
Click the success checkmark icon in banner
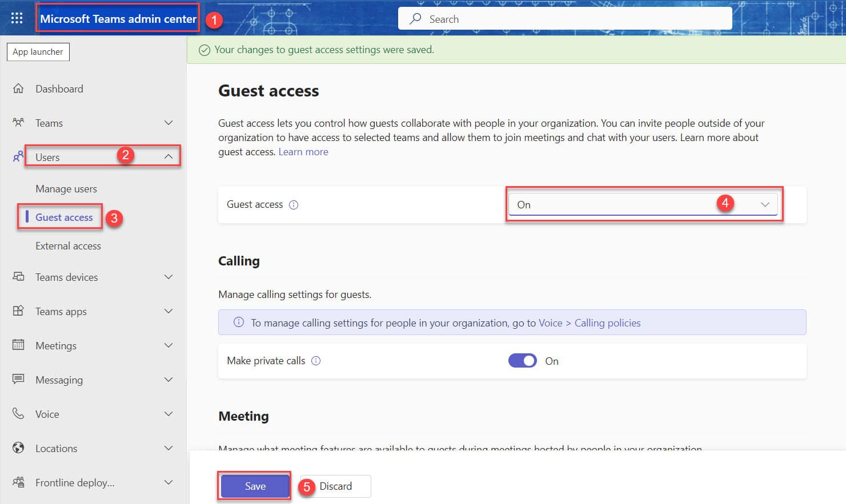click(204, 50)
